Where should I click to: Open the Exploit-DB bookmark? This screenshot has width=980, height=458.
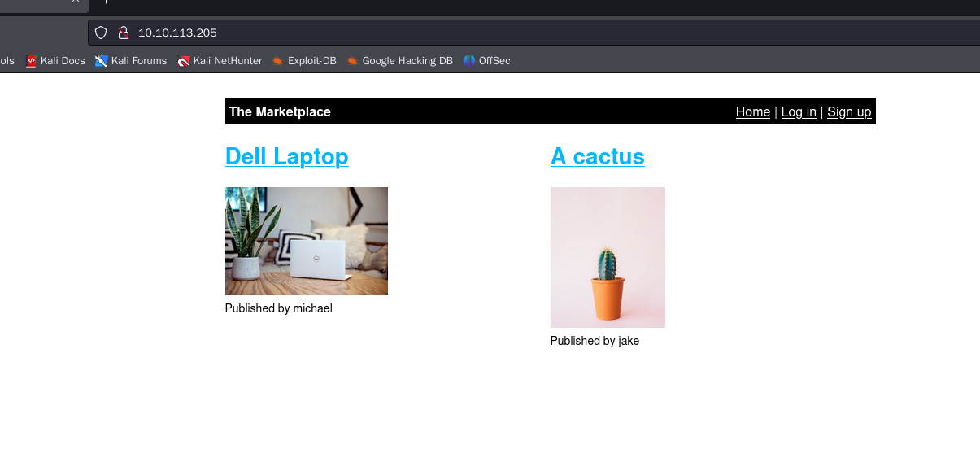coord(304,60)
